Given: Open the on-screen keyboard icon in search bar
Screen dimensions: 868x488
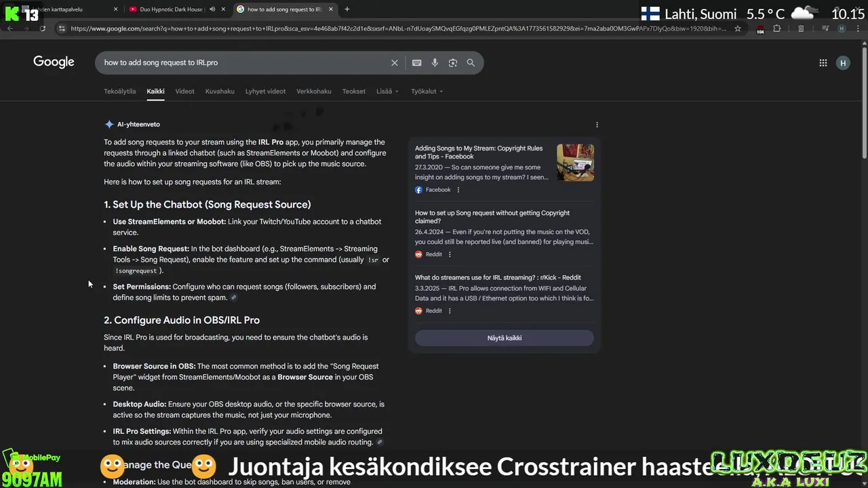Looking at the screenshot, I should 416,62.
